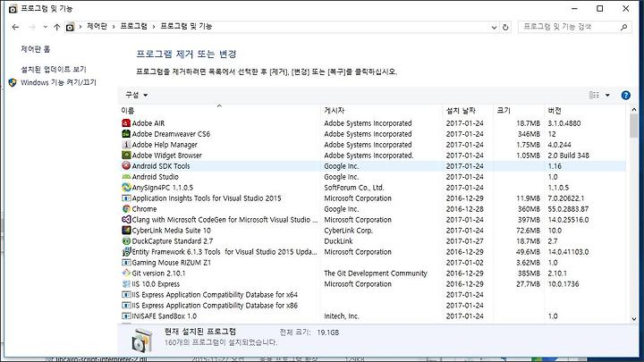Screen dimensions: 644x362
Task: Click the installed programs disc icon
Action: [142, 340]
